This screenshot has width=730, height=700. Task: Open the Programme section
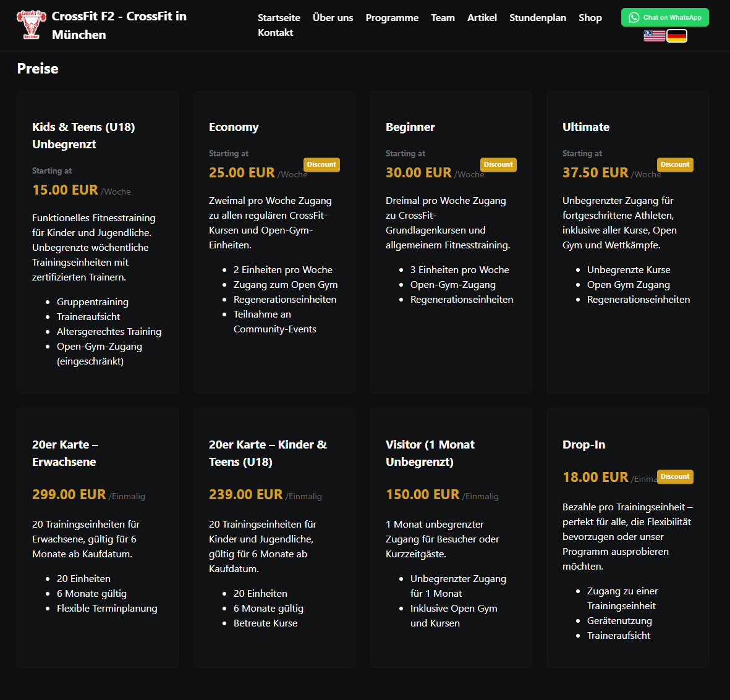[392, 17]
